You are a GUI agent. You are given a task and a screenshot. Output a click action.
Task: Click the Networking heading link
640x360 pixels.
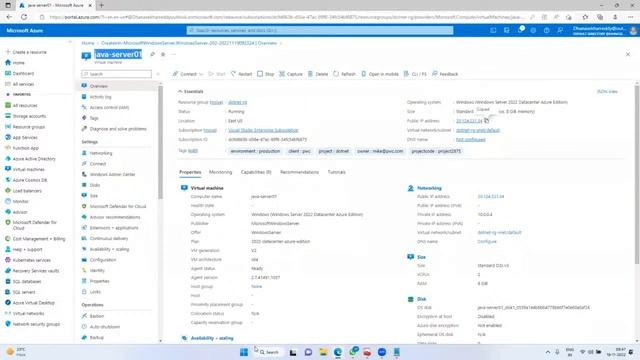coord(429,188)
